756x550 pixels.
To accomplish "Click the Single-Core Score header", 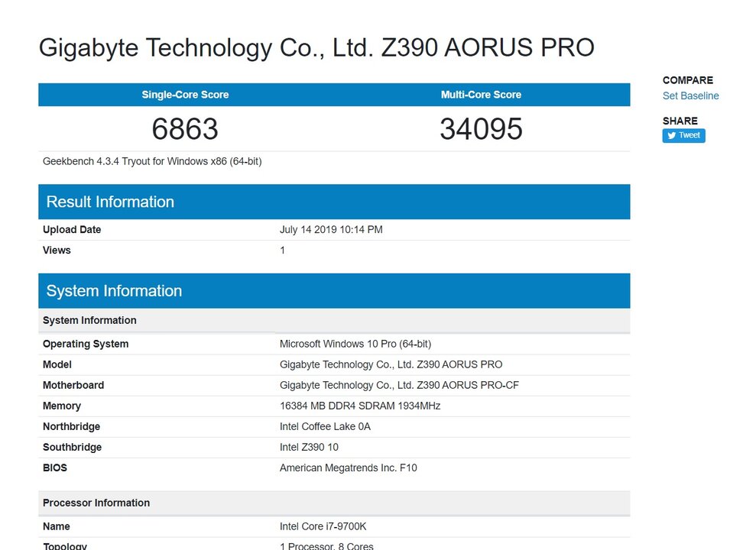I will (185, 95).
